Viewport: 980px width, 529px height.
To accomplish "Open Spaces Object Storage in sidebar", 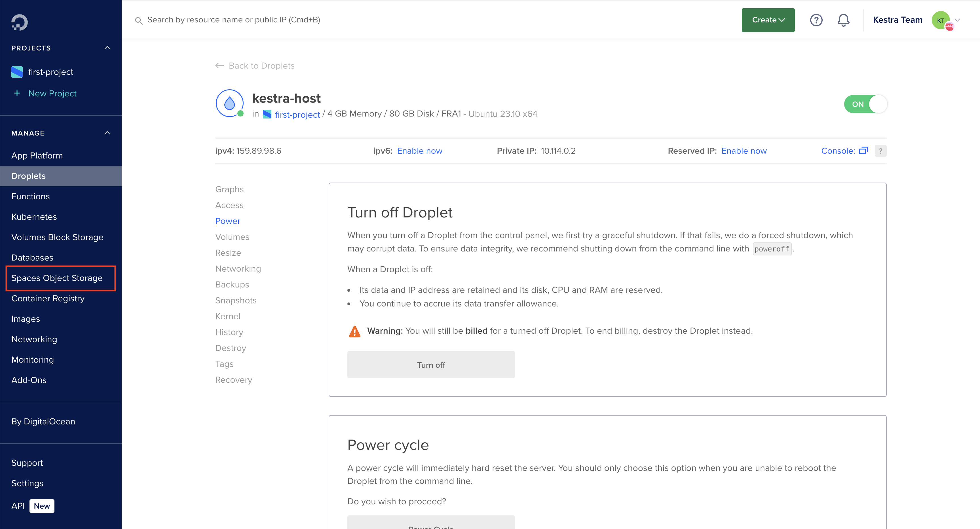I will click(x=57, y=278).
